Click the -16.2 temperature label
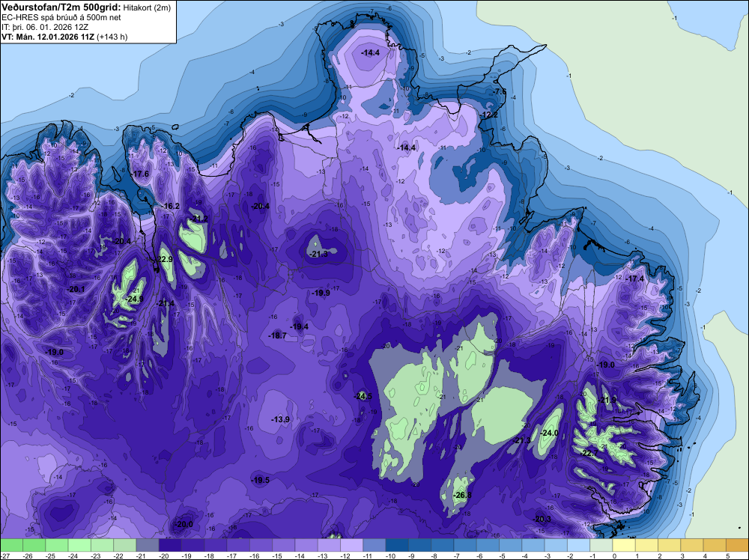This screenshot has height=560, width=749. 171,206
